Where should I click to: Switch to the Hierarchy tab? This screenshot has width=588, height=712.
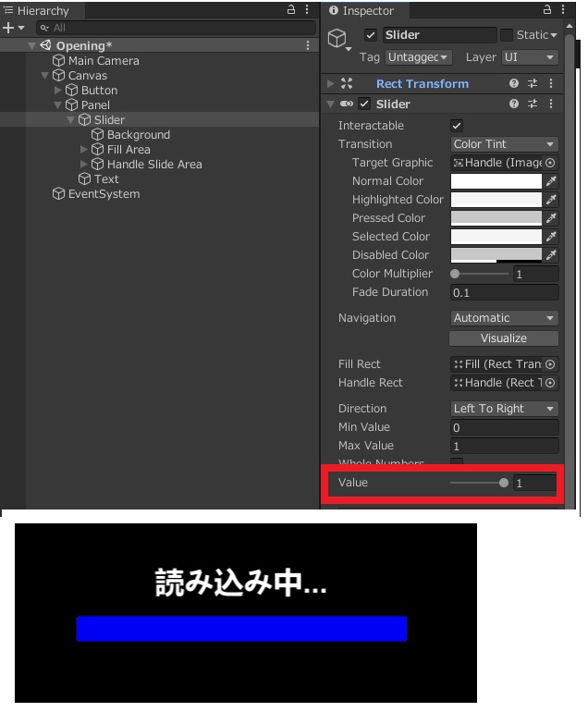pos(43,10)
